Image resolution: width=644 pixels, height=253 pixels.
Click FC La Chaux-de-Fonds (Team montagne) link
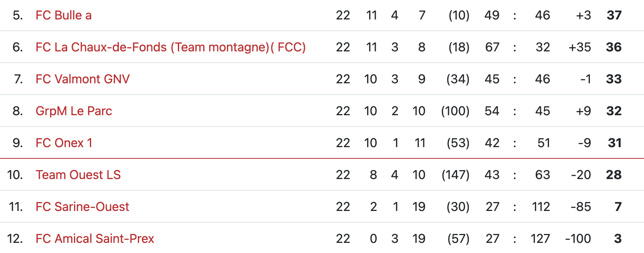pyautogui.click(x=170, y=47)
